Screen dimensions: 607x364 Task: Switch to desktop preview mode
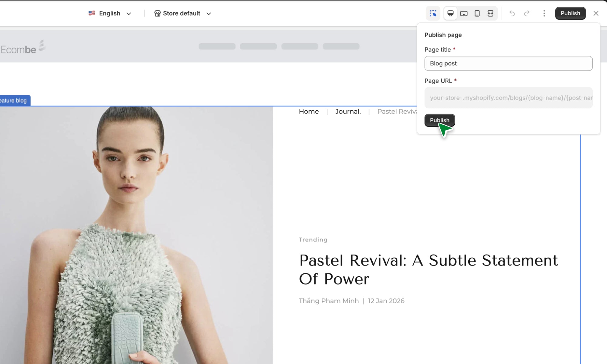450,13
